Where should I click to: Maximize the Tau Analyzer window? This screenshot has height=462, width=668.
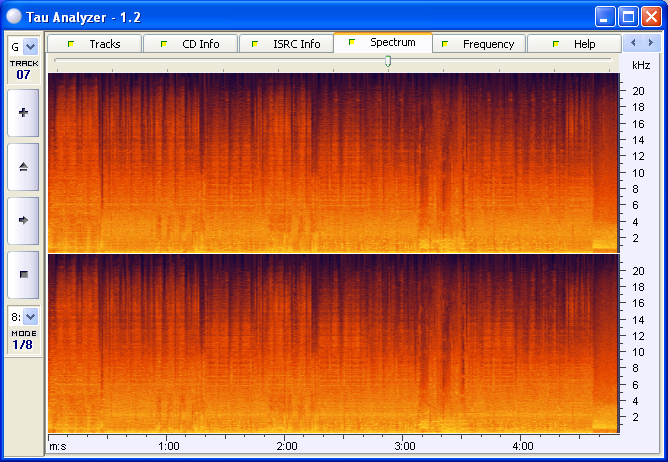click(x=628, y=16)
